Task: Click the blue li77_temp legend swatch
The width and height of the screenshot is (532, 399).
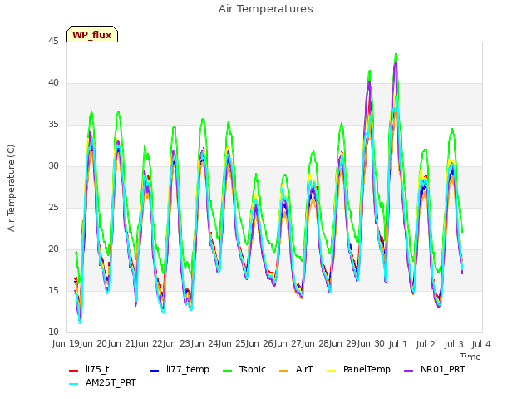Action: tap(154, 371)
